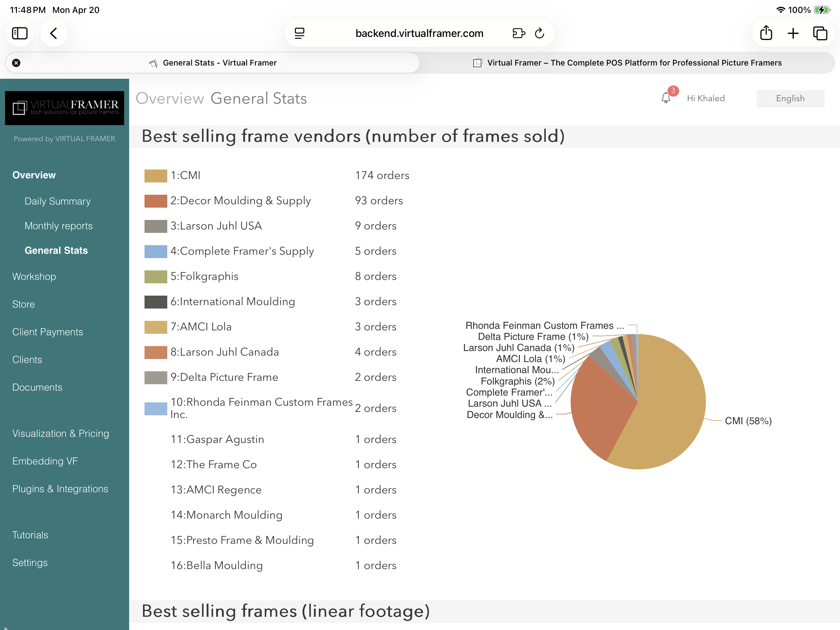Go to Clients section

27,360
